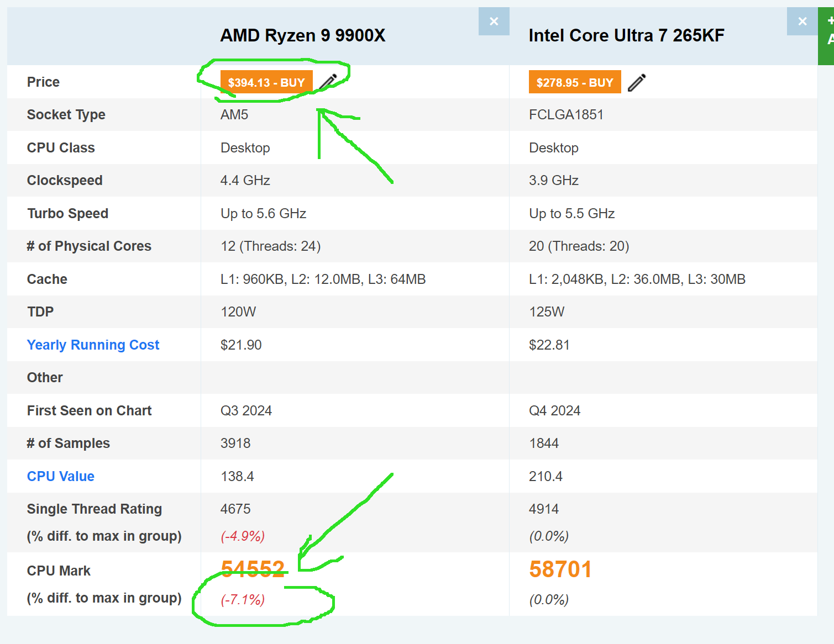Click the CPU Mark row label
The height and width of the screenshot is (644, 834).
(x=59, y=571)
